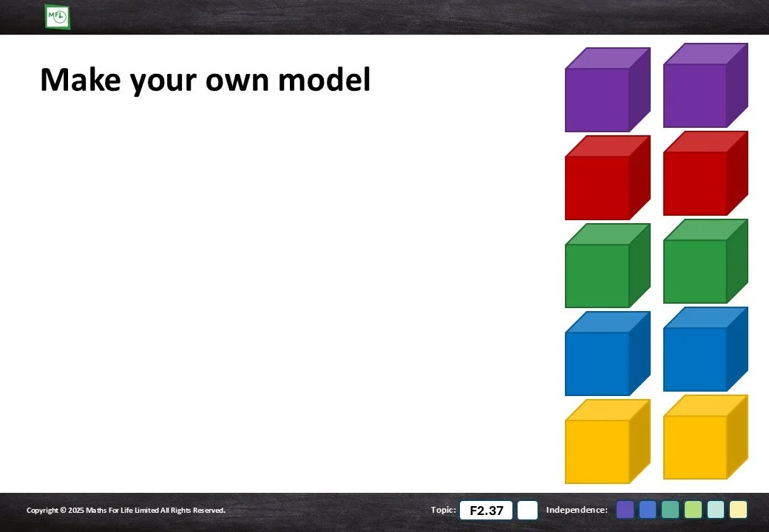Click the F2.37 topic code box

click(486, 510)
